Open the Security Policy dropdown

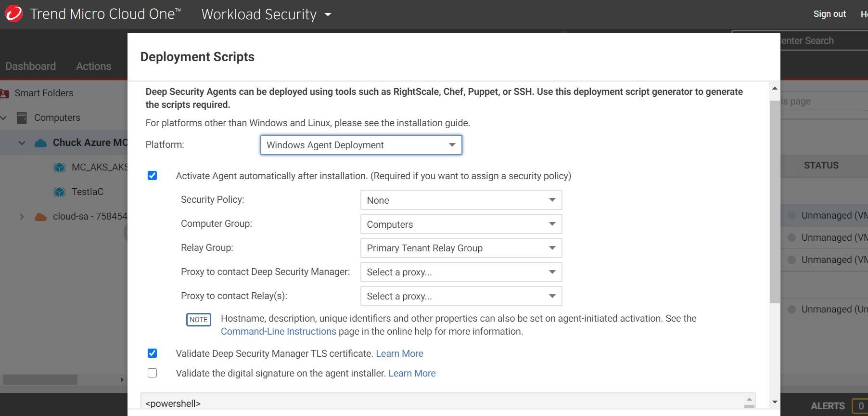tap(461, 200)
